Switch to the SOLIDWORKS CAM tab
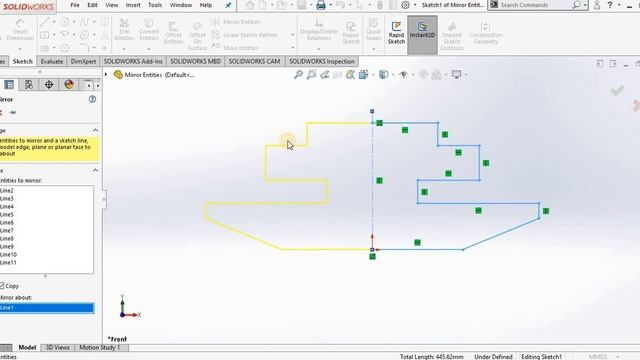Viewport: 640px width, 360px height. [x=254, y=61]
